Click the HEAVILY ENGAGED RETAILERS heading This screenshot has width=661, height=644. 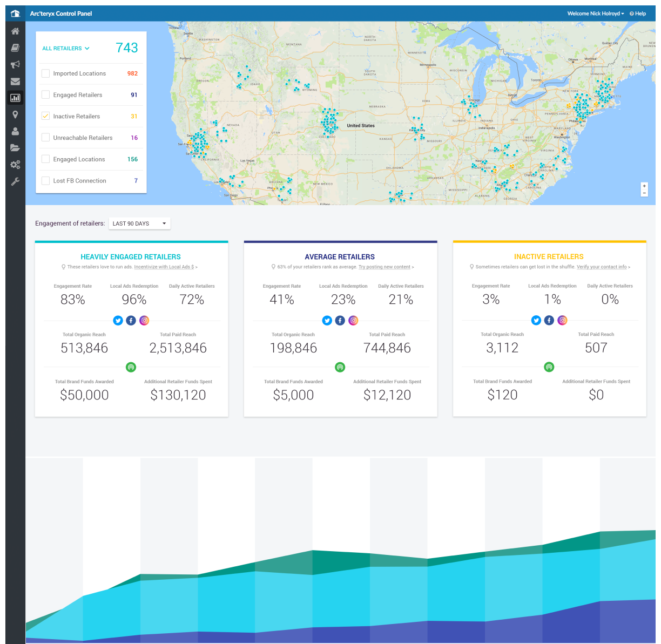pyautogui.click(x=131, y=257)
